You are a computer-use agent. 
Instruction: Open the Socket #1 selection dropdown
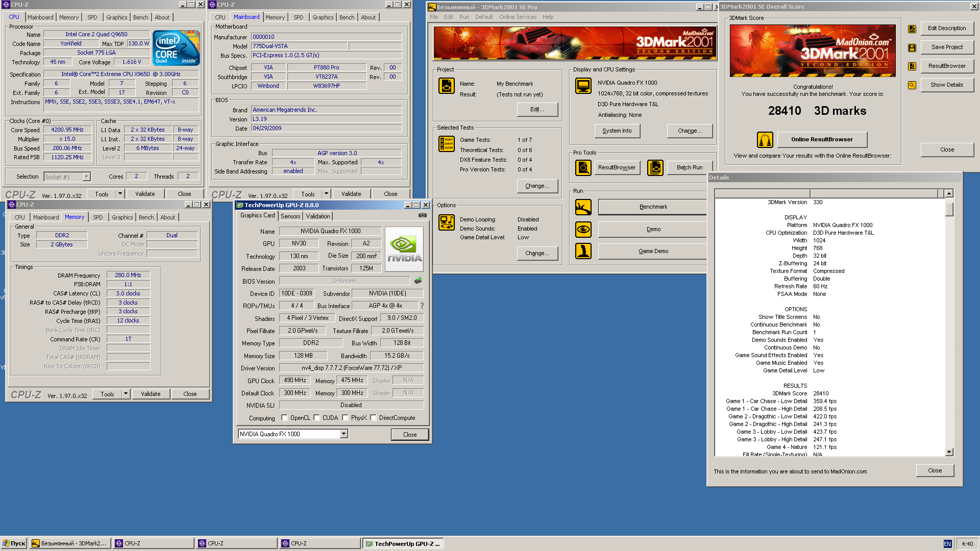pyautogui.click(x=86, y=177)
